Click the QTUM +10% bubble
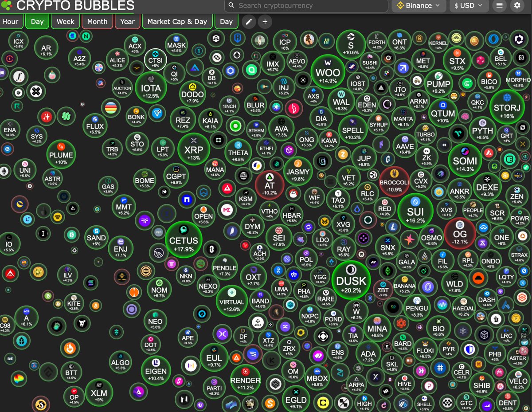Image resolution: width=532 pixels, height=412 pixels. pos(443,112)
